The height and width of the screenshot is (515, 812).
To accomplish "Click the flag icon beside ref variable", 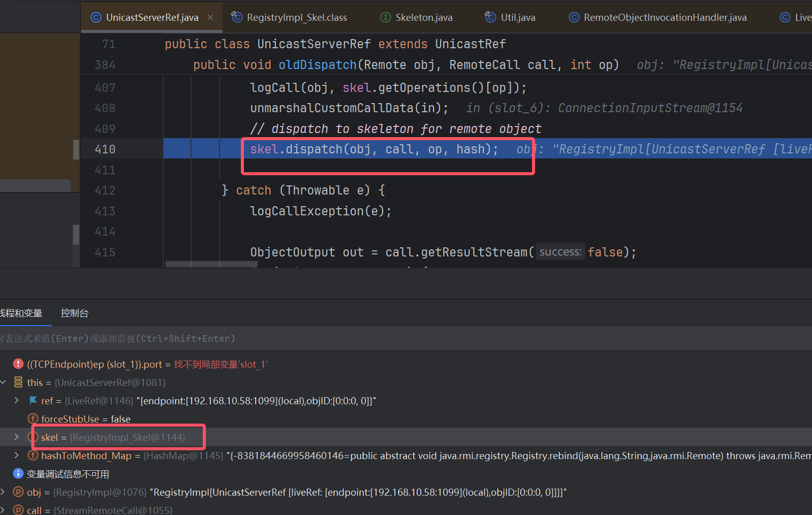I will pos(33,401).
